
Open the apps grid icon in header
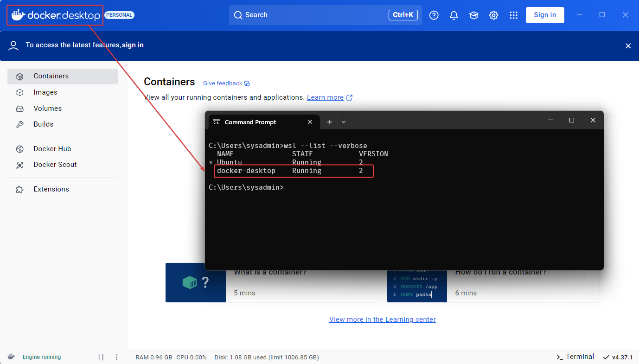click(x=513, y=15)
